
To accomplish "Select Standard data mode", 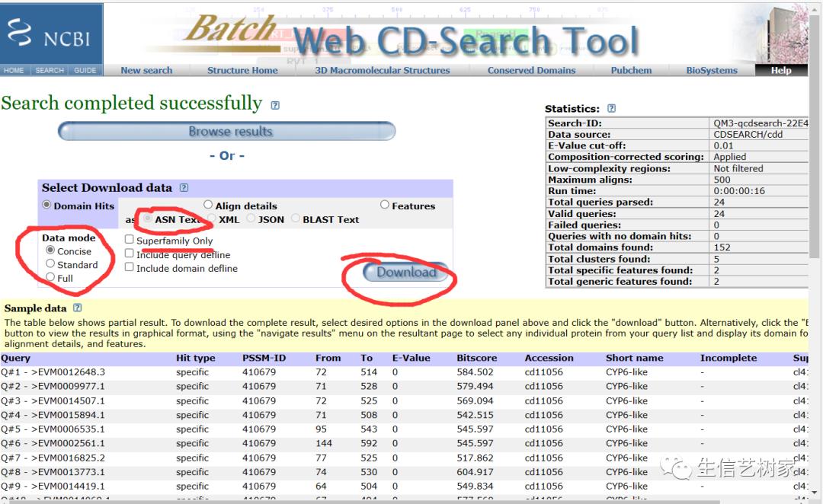I will point(50,263).
